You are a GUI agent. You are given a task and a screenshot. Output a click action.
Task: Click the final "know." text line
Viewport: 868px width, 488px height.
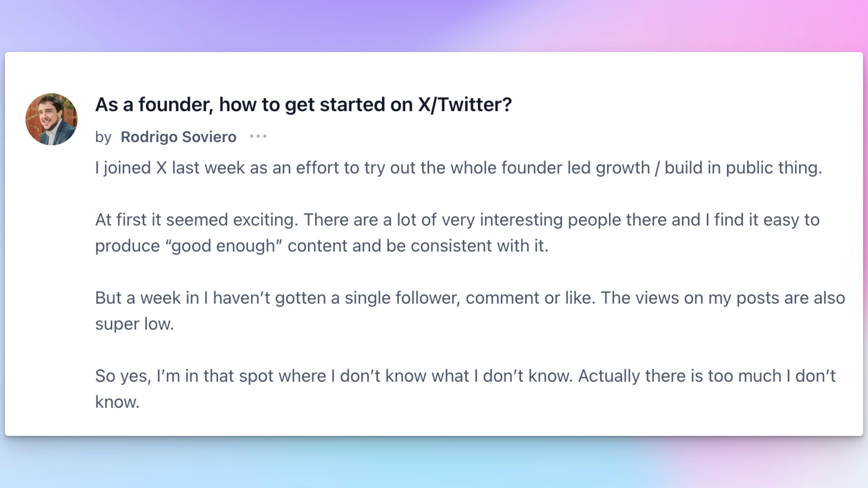click(x=117, y=402)
